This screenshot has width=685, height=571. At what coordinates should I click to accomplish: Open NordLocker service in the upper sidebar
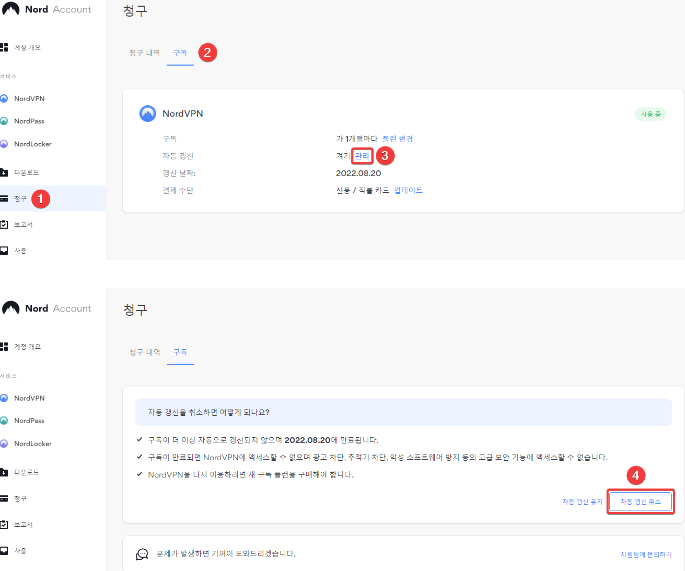[x=32, y=144]
